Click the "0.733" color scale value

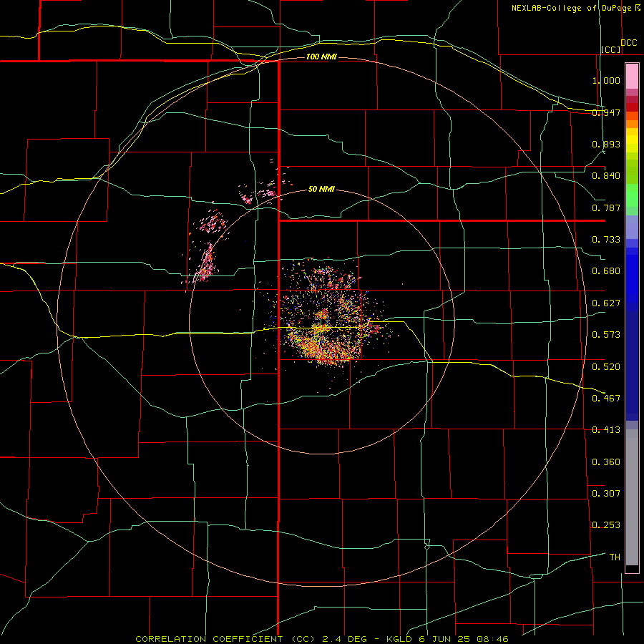pos(606,240)
